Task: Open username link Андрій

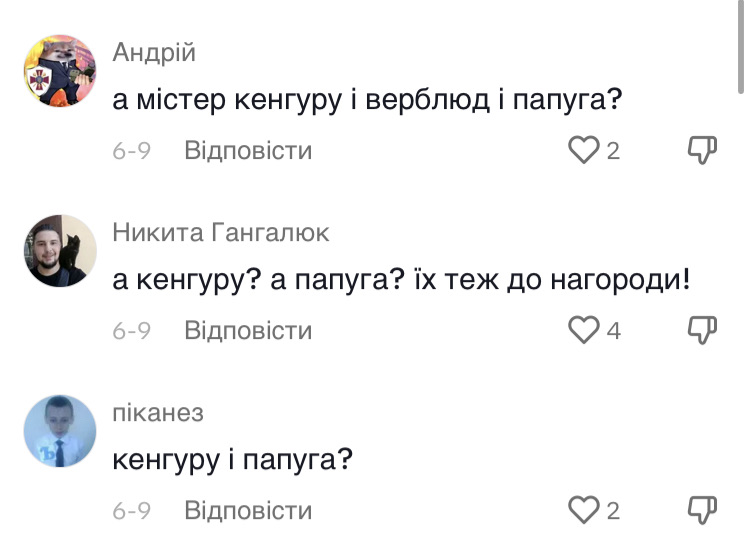Action: [153, 53]
